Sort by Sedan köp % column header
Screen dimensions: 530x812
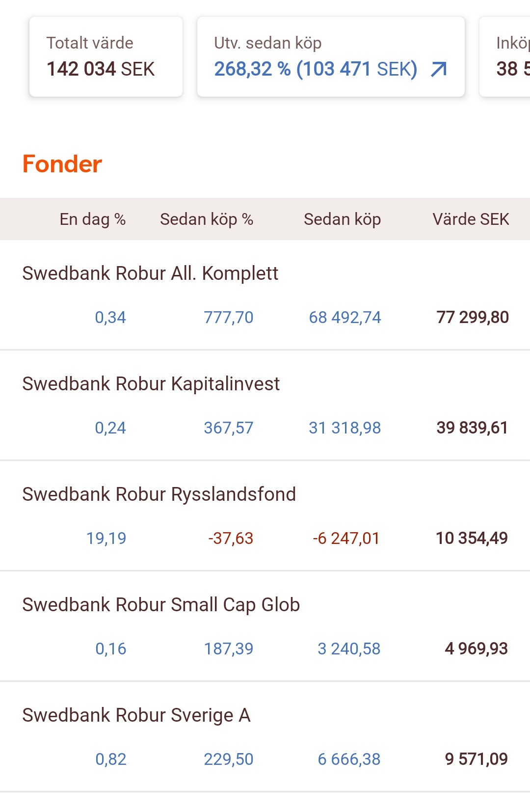pyautogui.click(x=206, y=219)
